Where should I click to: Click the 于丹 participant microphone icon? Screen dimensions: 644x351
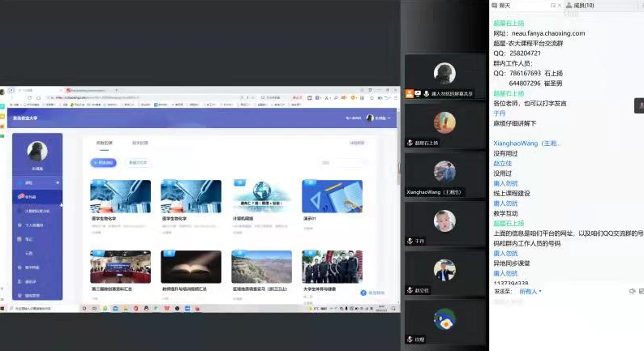(410, 241)
